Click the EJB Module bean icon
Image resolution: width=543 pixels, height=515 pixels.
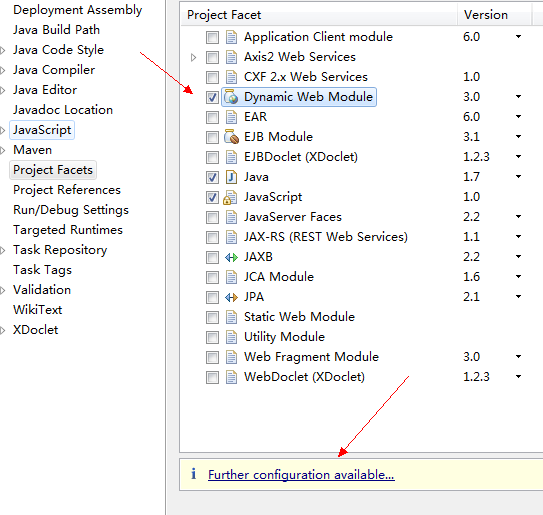click(231, 137)
